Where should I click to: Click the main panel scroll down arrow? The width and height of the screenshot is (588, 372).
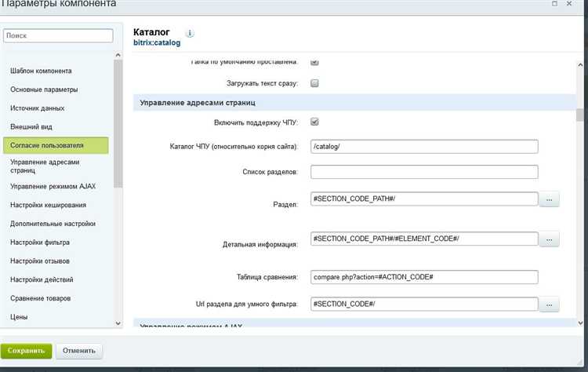580,323
